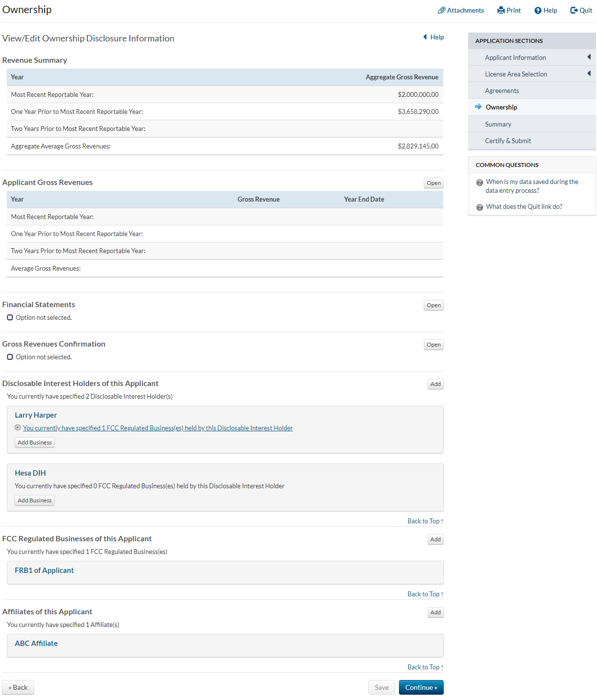Open the Certify & Submit section
The height and width of the screenshot is (700, 597).
pos(507,141)
